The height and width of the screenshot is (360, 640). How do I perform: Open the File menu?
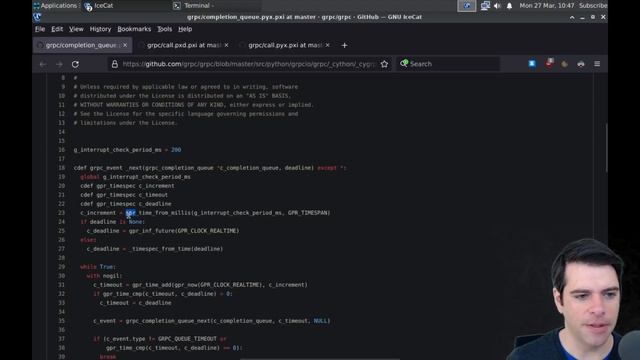coord(40,29)
